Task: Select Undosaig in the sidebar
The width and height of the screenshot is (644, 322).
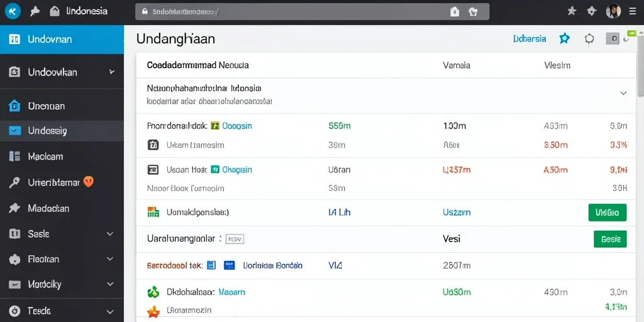Action: tap(62, 131)
